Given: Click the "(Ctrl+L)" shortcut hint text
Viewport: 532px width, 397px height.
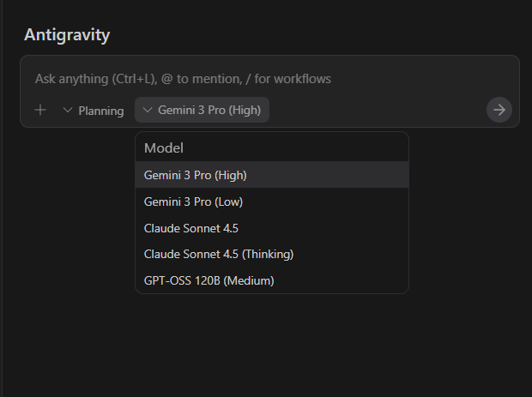Looking at the screenshot, I should point(131,79).
